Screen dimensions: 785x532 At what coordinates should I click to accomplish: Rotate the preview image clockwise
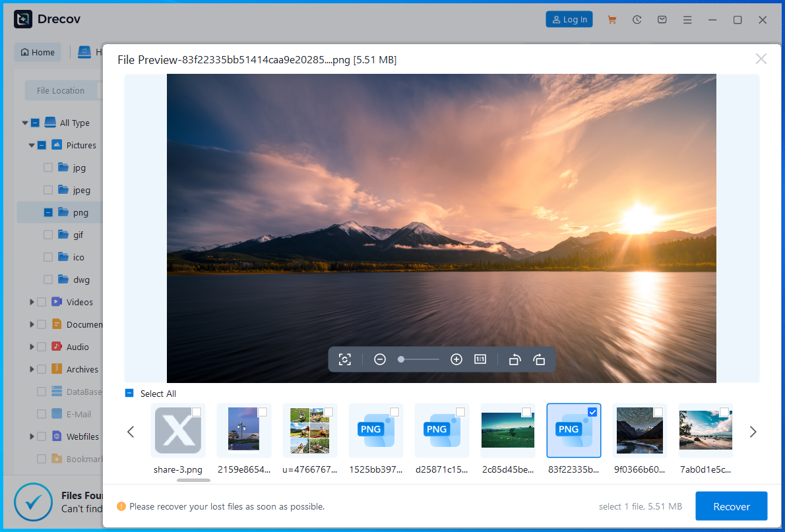click(539, 359)
